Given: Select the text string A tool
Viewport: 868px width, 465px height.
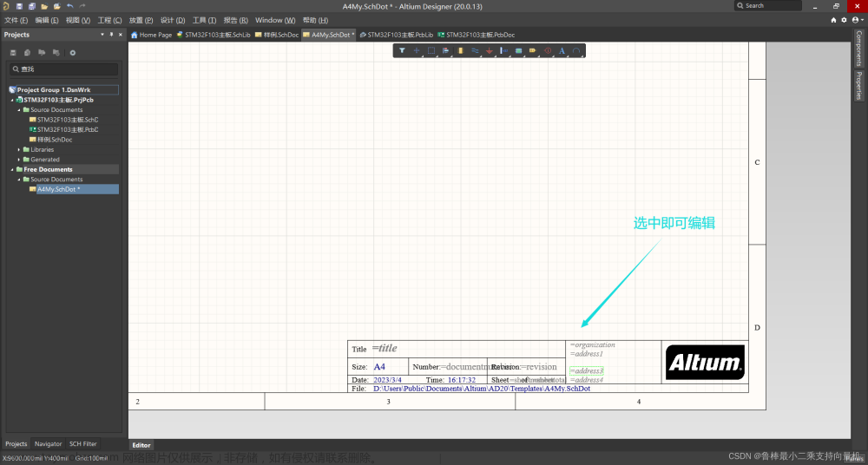Looking at the screenshot, I should (x=562, y=50).
